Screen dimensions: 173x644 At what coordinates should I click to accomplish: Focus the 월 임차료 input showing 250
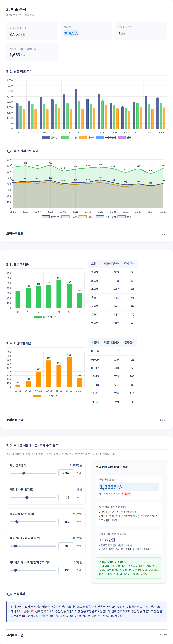click(66, 522)
